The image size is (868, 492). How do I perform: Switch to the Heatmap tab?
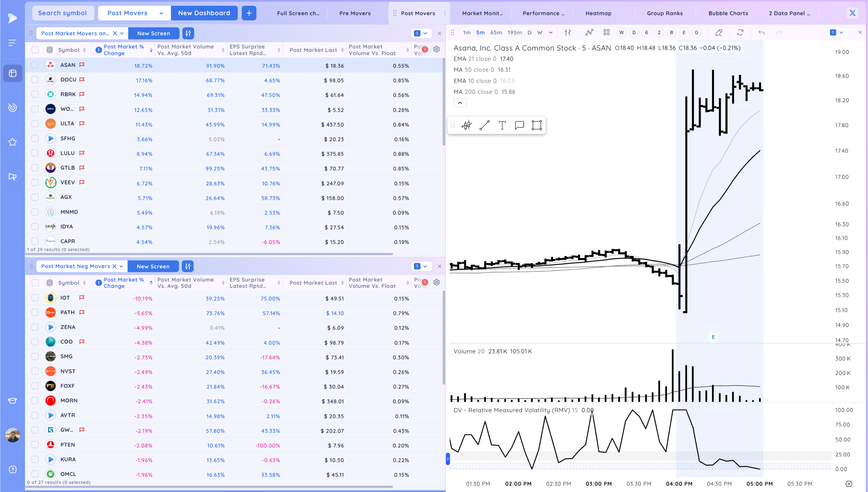pyautogui.click(x=598, y=13)
